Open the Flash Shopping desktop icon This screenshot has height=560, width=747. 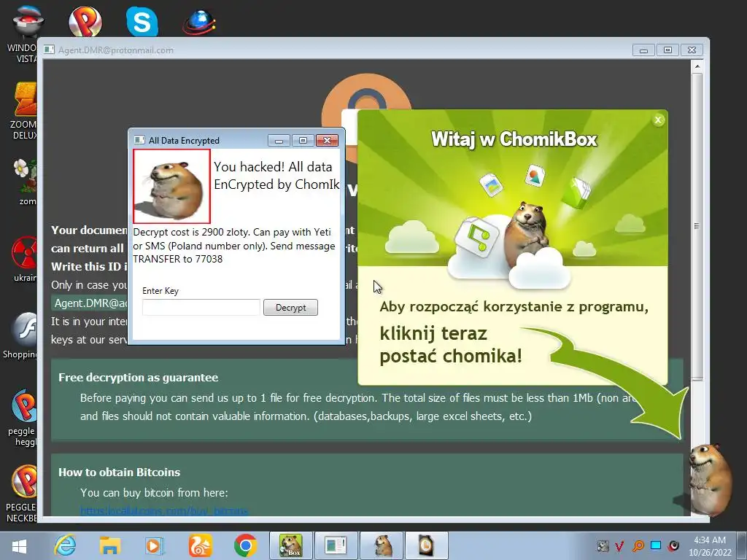point(21,335)
